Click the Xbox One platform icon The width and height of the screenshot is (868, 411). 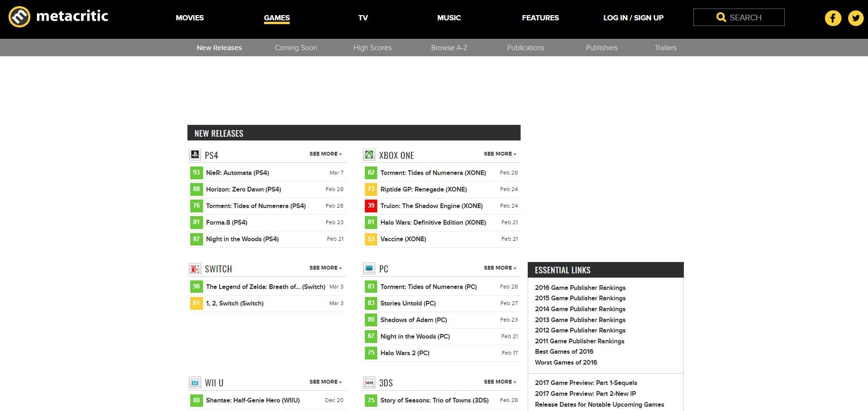369,154
